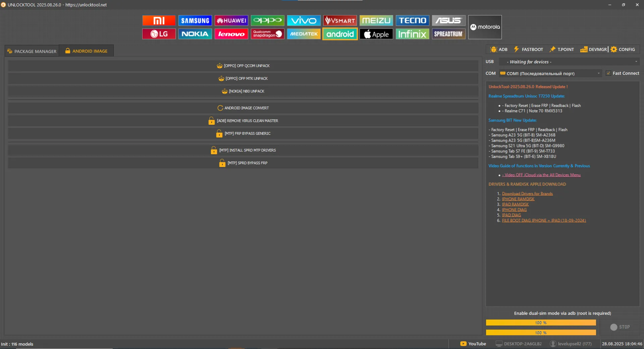The image size is (644, 349).
Task: Select the Motorola brand tile
Action: (x=485, y=27)
